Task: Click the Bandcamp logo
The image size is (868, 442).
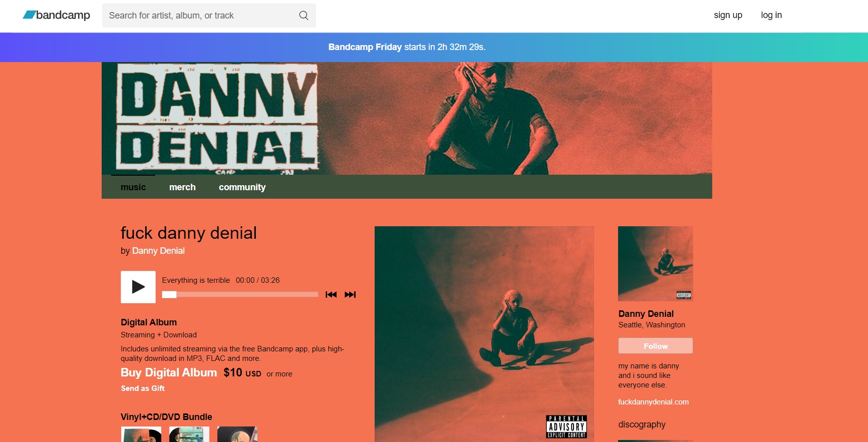Action: coord(57,15)
